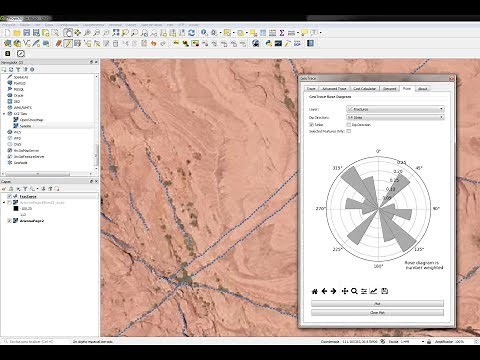480x360 pixels.
Task: Click the Undo arrow in editing toolbar
Action: click(153, 43)
